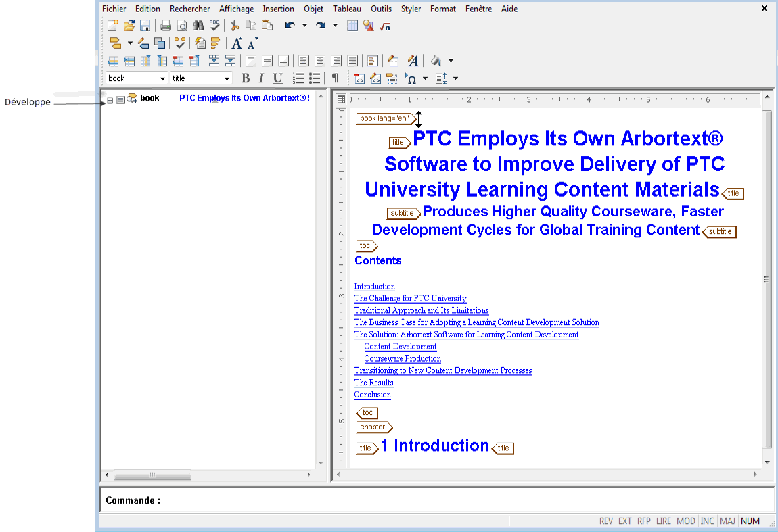The height and width of the screenshot is (532, 778).
Task: Open the Styler menu
Action: [x=411, y=9]
